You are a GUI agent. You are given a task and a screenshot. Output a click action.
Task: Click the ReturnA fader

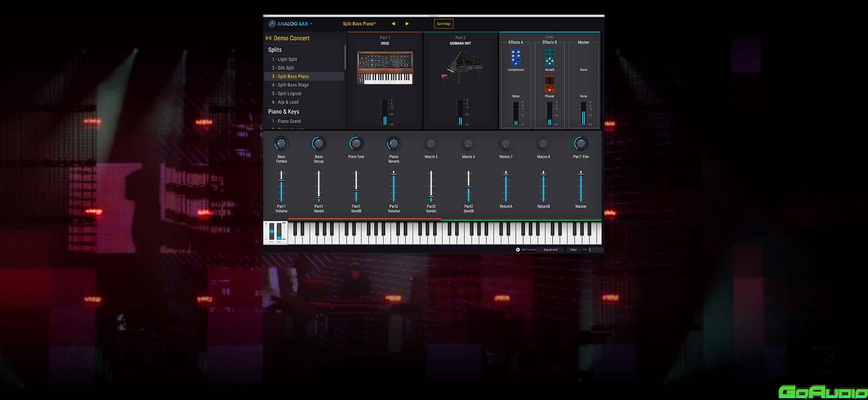[506, 186]
